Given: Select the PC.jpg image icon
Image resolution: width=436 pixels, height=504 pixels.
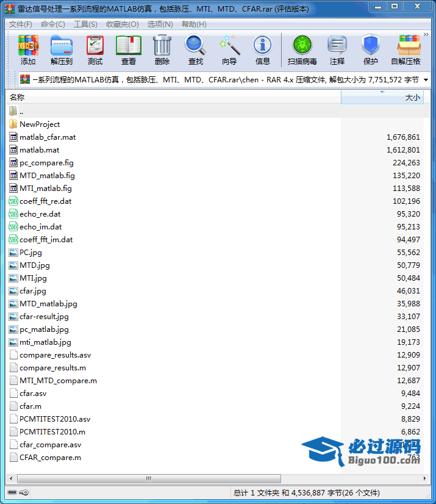Looking at the screenshot, I should pyautogui.click(x=13, y=253).
